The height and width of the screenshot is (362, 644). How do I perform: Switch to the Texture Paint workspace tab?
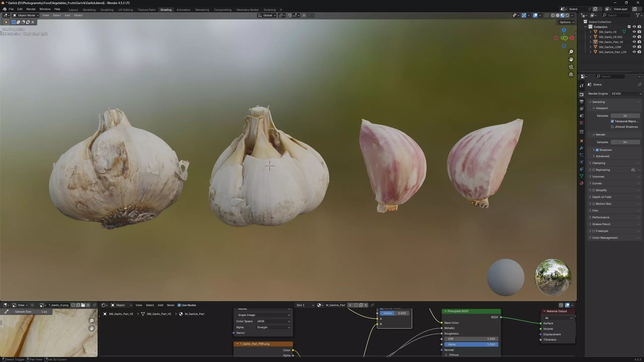point(146,10)
